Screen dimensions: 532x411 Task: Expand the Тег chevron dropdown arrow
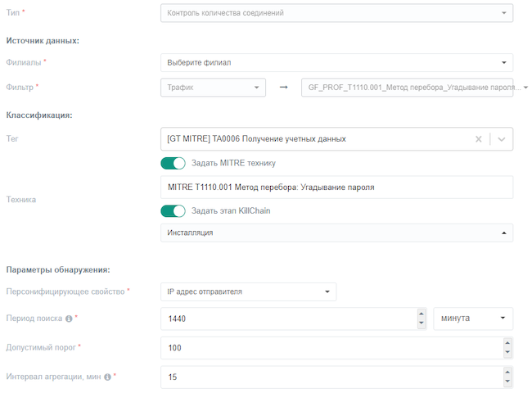(x=503, y=139)
